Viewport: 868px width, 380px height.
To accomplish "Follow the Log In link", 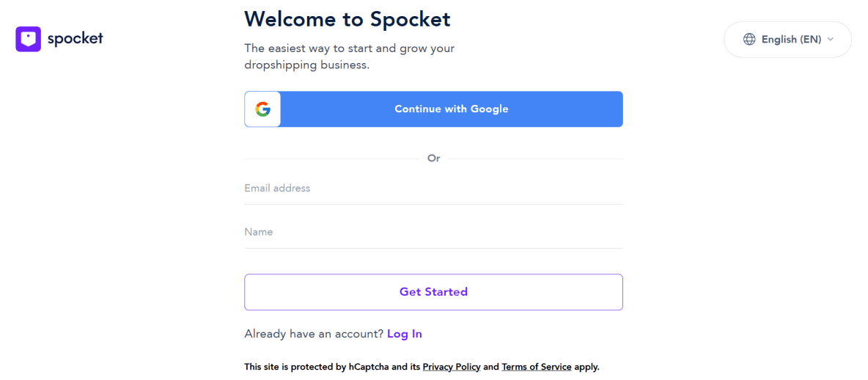I will click(405, 335).
